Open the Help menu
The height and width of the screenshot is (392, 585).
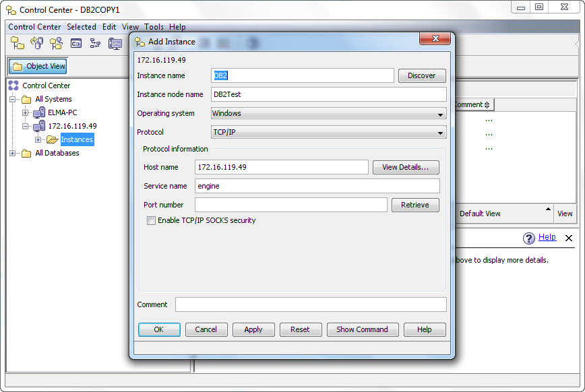tap(177, 27)
